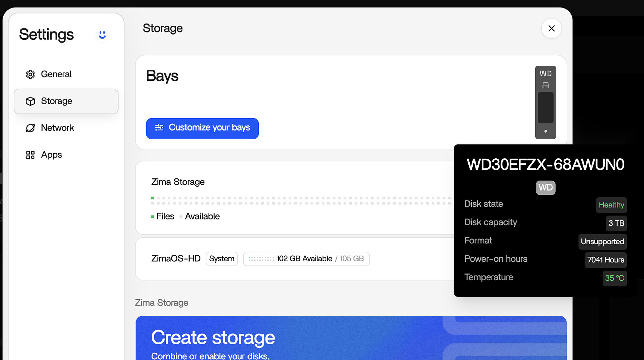Click the General gear icon
This screenshot has height=360, width=644.
click(x=30, y=74)
